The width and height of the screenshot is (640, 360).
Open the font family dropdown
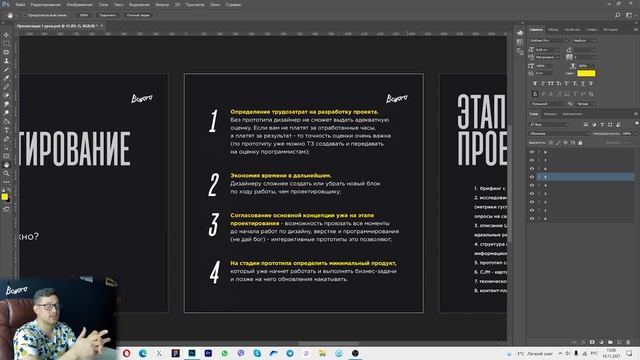(x=549, y=41)
